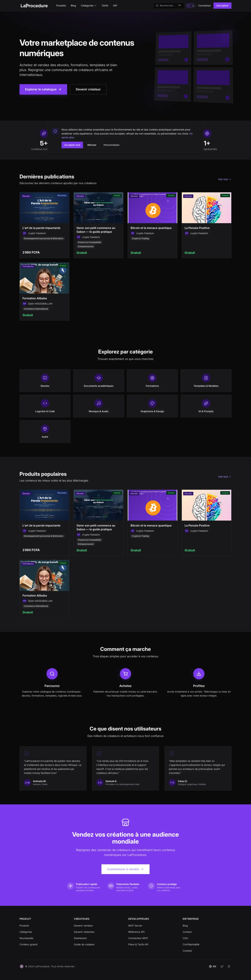Click Finance & Comptabilité tag in Dernières publications
Screen dimensions: 251x980
pyautogui.click(x=90, y=242)
